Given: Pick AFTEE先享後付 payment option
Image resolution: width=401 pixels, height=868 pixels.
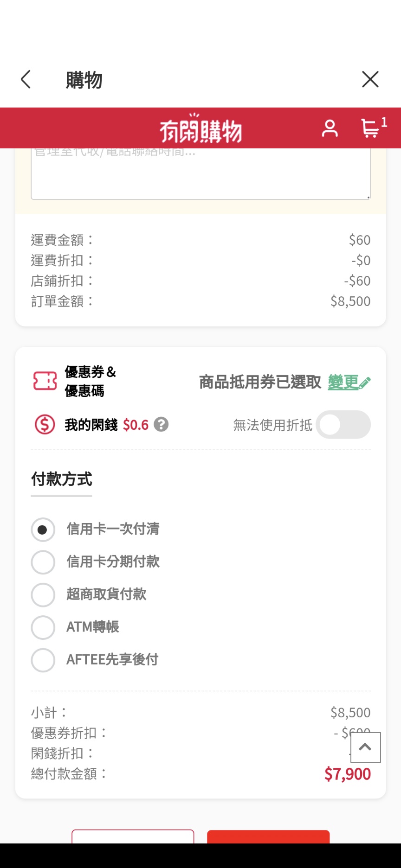Looking at the screenshot, I should coord(43,660).
